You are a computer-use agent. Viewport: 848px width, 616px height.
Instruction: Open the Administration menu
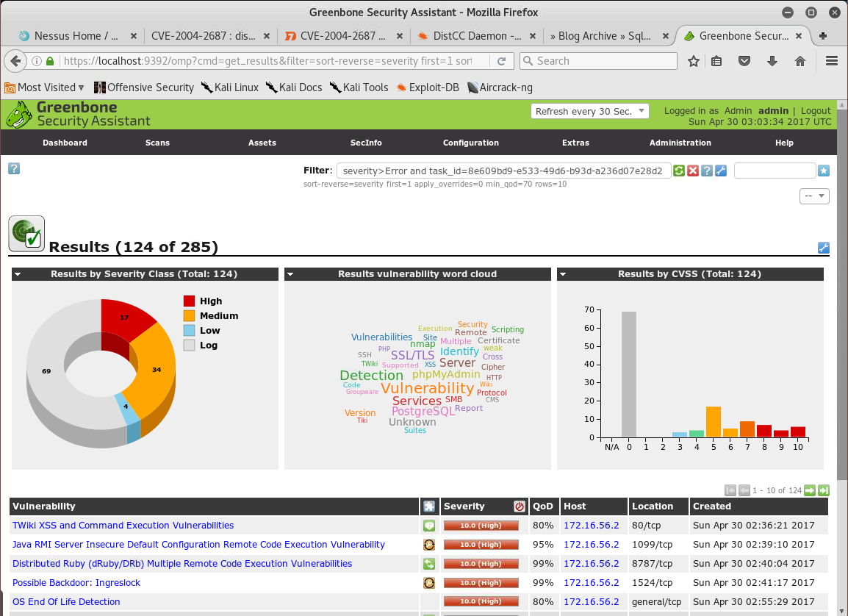tap(680, 143)
